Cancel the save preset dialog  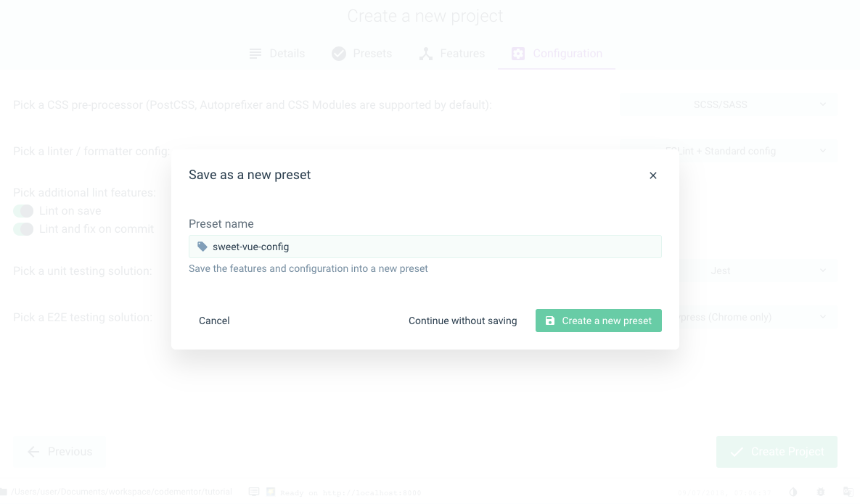213,320
